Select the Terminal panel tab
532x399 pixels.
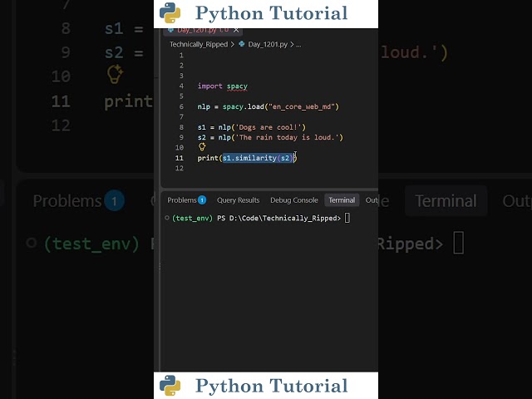tap(342, 200)
